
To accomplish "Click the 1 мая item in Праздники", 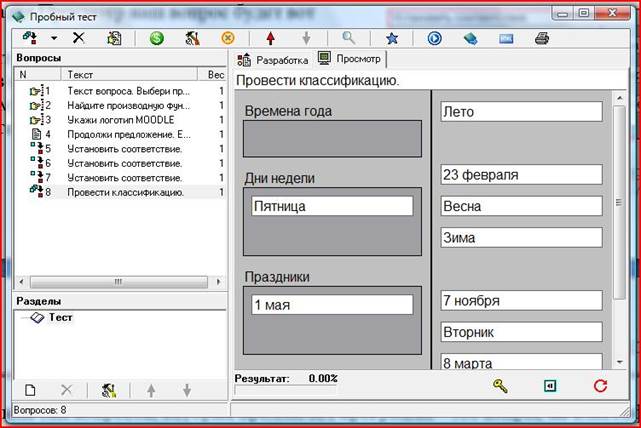I will (x=332, y=305).
